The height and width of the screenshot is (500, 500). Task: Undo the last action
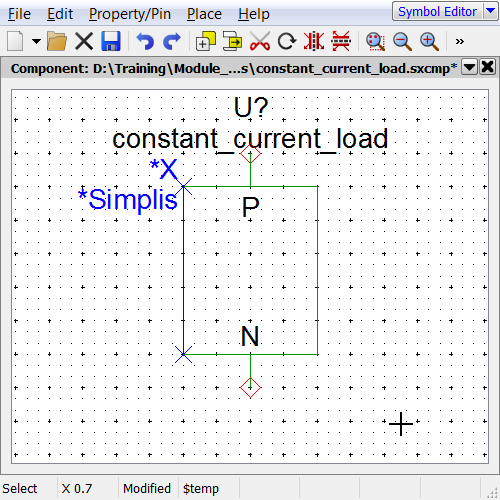click(x=145, y=41)
